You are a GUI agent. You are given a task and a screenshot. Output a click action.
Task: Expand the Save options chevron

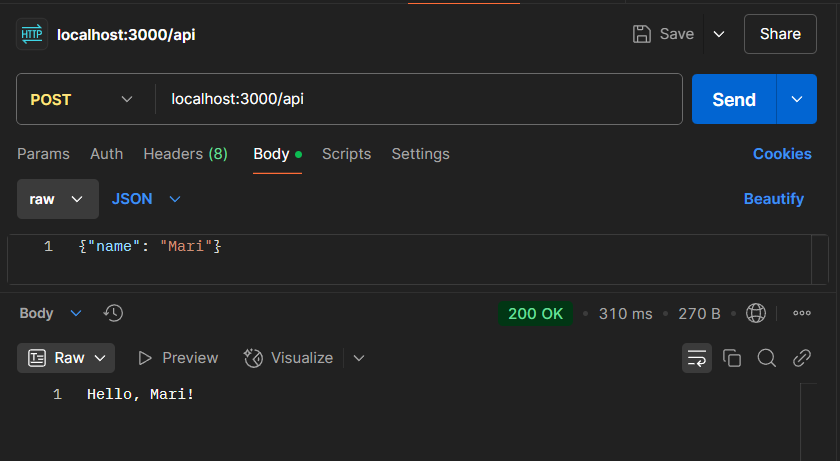click(719, 34)
